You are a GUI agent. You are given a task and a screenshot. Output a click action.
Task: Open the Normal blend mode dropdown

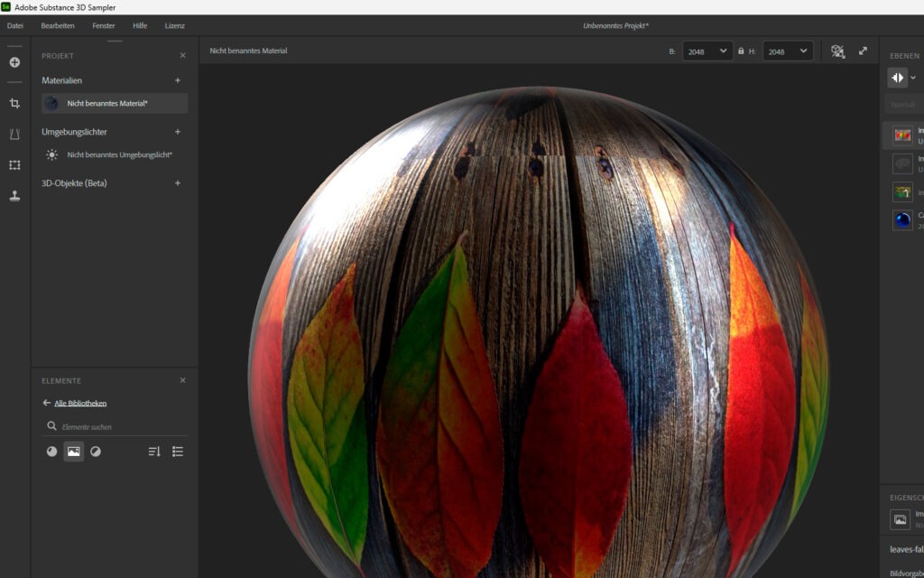click(904, 105)
